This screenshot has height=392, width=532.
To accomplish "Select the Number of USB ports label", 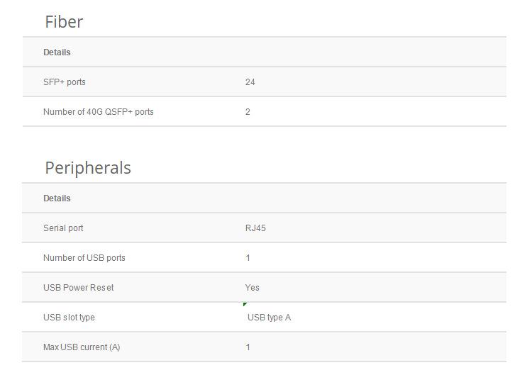I will pyautogui.click(x=84, y=258).
